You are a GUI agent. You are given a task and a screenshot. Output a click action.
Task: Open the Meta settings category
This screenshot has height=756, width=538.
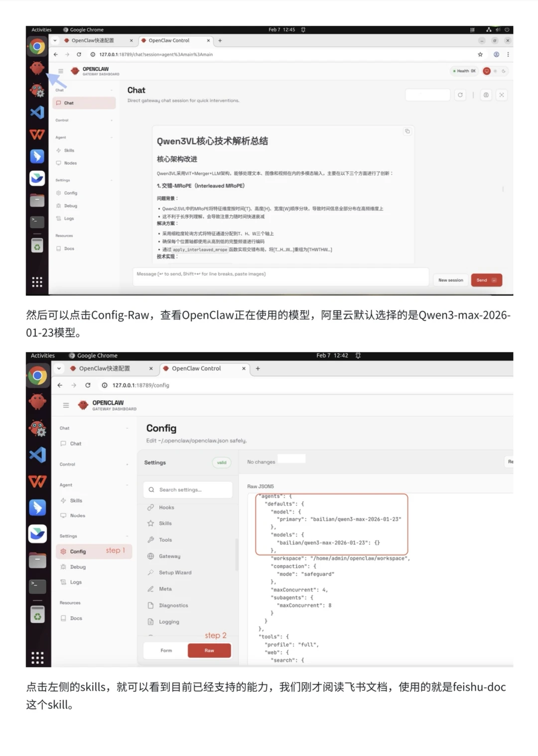(x=188, y=589)
